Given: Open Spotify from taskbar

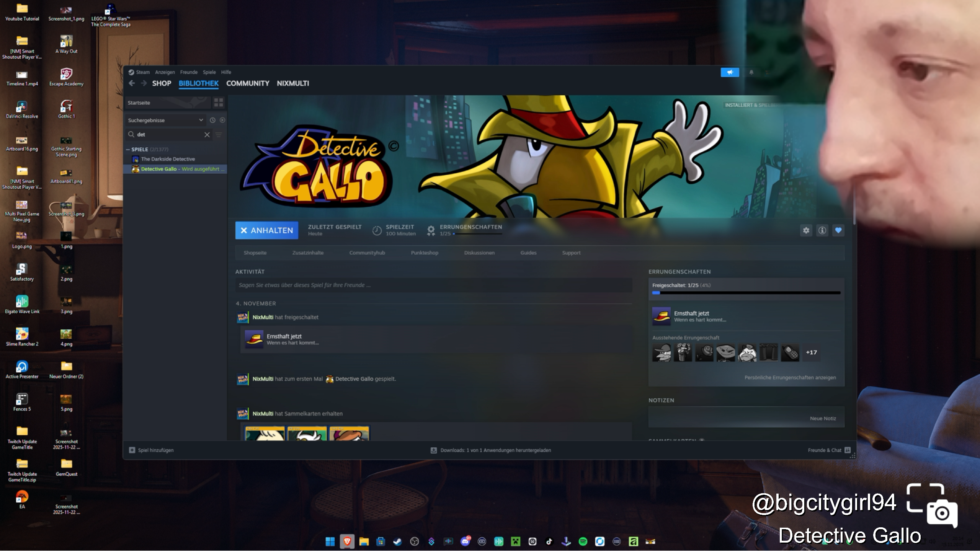Looking at the screenshot, I should [583, 541].
